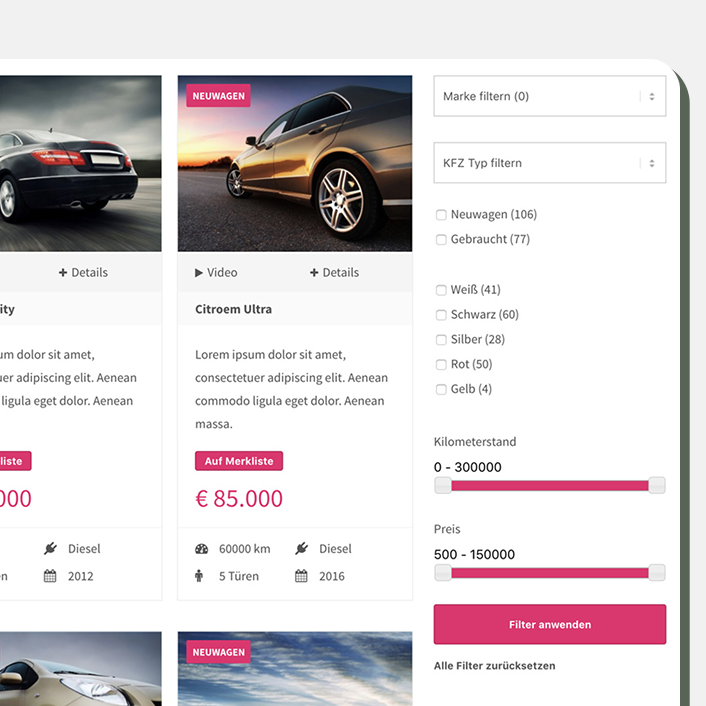Viewport: 706px width, 706px height.
Task: Click the 2012 year text
Action: click(81, 576)
